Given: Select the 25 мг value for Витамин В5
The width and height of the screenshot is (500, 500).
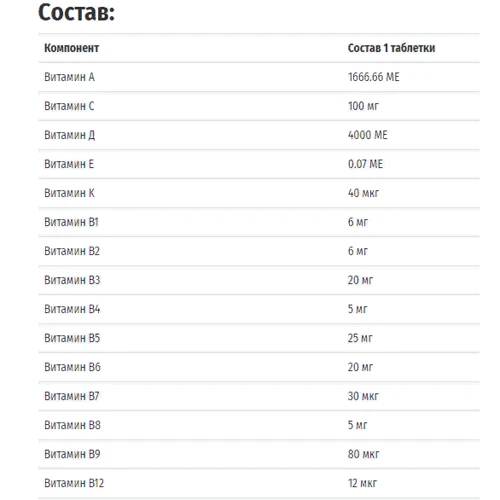Looking at the screenshot, I should pos(360,338).
